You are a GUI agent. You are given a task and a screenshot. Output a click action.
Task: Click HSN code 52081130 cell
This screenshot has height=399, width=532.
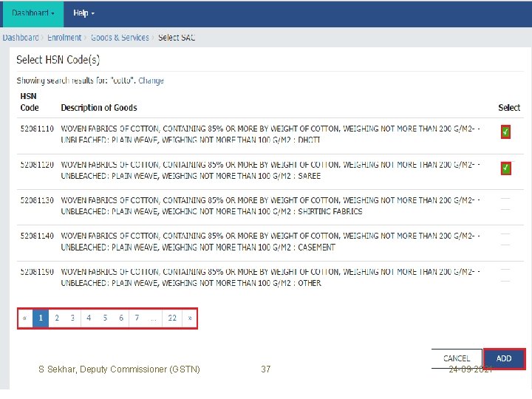[x=37, y=200]
